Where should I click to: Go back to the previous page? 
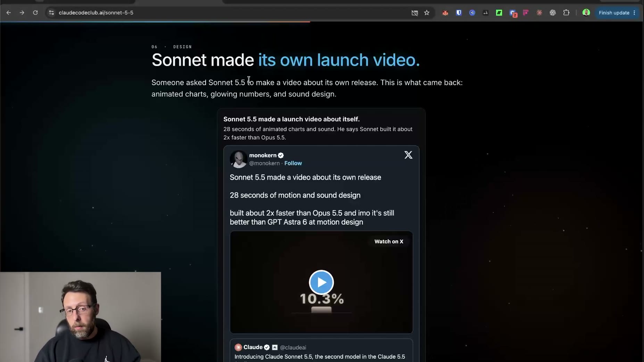pyautogui.click(x=9, y=13)
